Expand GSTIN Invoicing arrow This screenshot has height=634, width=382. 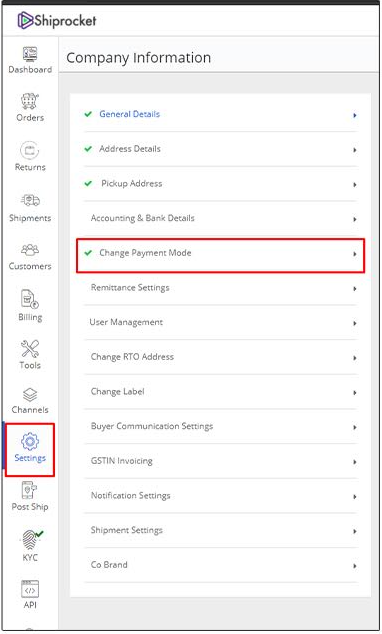click(355, 462)
